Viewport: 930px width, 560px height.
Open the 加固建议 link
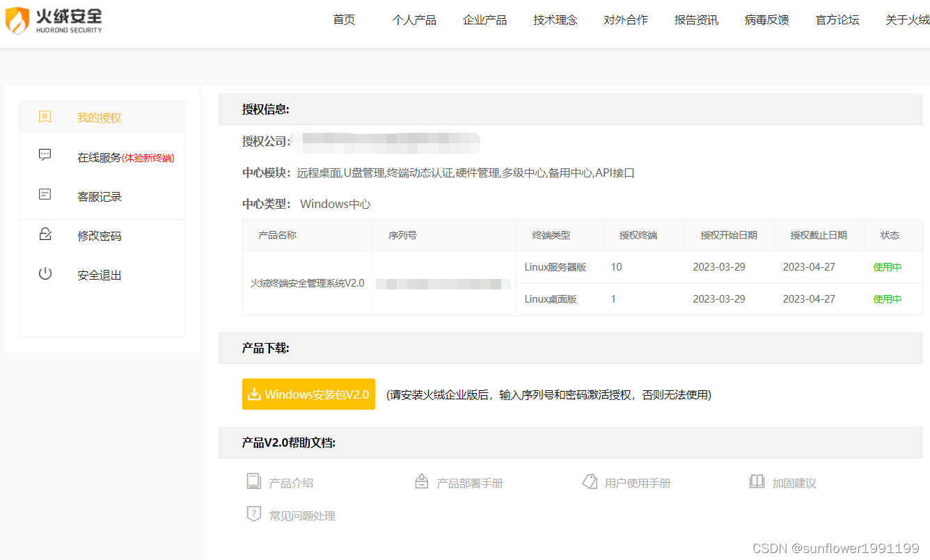tap(794, 483)
